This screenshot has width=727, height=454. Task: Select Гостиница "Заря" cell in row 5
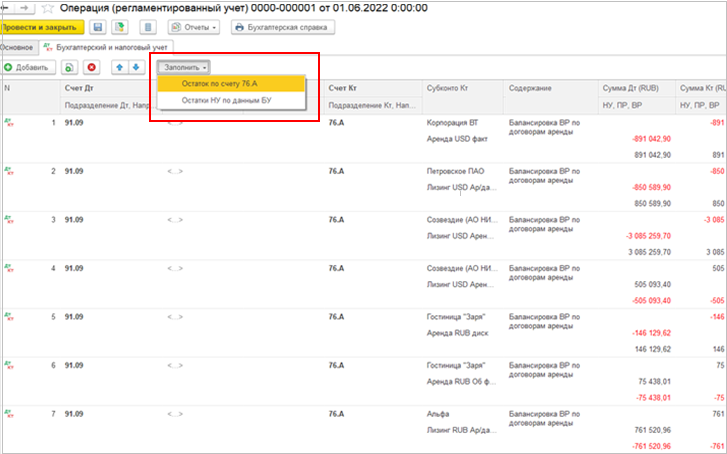pos(456,317)
